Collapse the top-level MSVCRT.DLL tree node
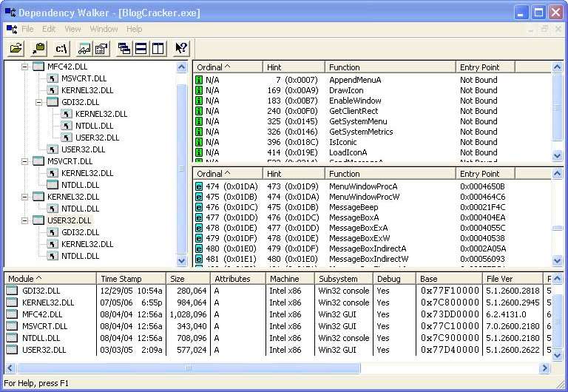The height and width of the screenshot is (392, 568). [x=24, y=161]
